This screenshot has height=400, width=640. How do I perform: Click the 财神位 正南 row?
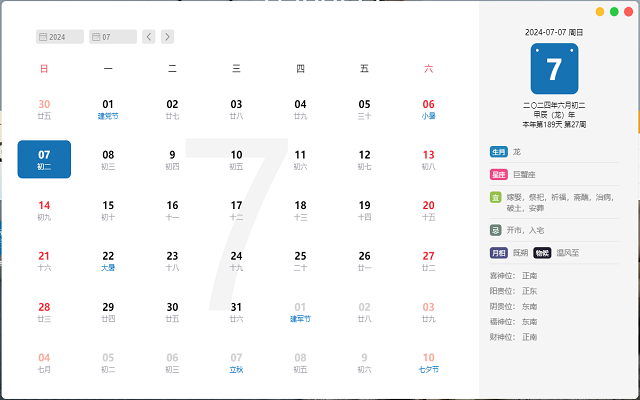coord(513,337)
